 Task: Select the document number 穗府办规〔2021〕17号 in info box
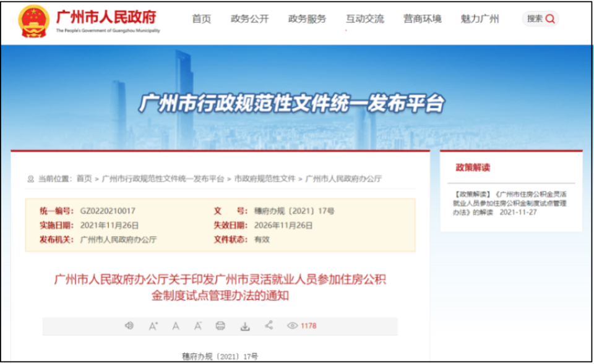click(x=294, y=211)
